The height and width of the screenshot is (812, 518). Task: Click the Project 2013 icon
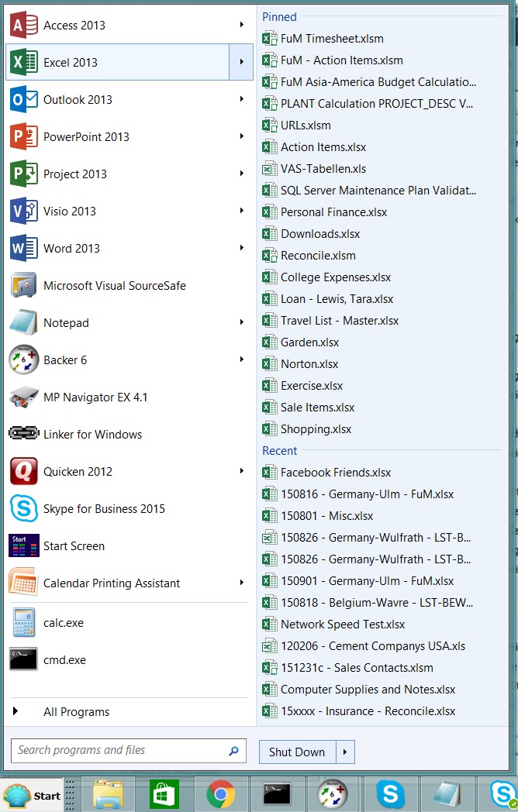[24, 174]
